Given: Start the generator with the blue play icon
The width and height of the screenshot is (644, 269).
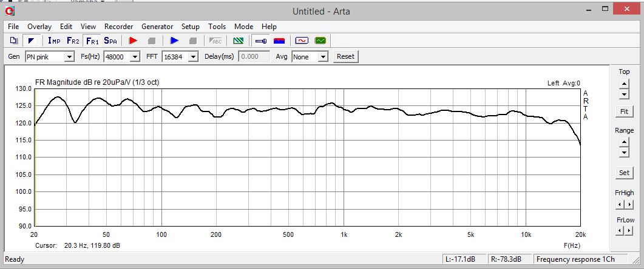Looking at the screenshot, I should click(x=174, y=41).
